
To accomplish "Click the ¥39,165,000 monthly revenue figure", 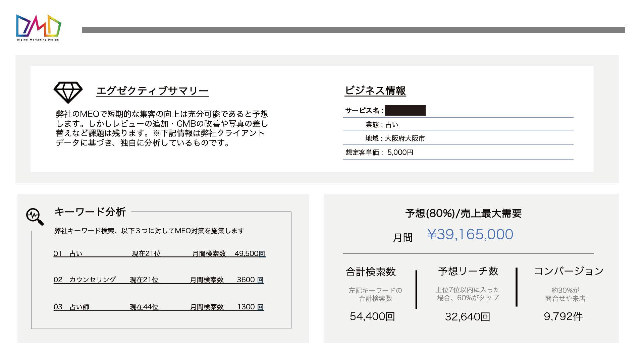I will [x=470, y=234].
